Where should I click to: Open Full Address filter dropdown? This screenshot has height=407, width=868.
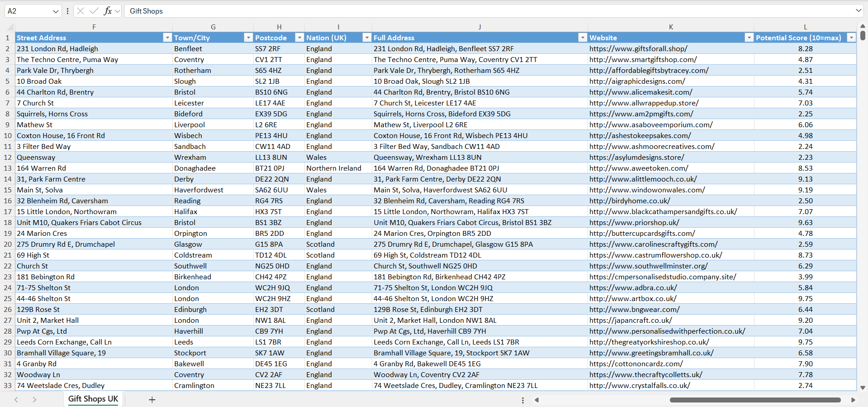point(583,38)
